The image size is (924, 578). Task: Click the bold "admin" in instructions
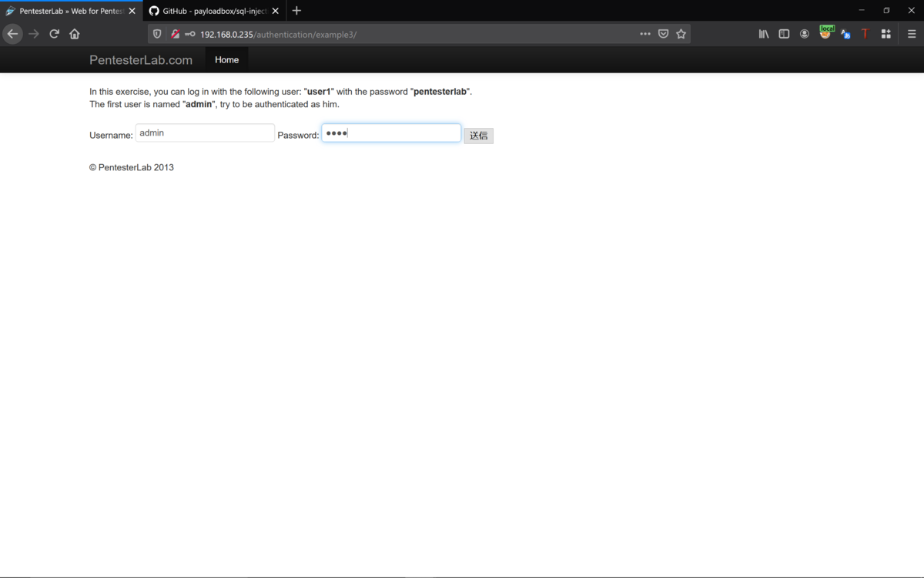coord(199,104)
